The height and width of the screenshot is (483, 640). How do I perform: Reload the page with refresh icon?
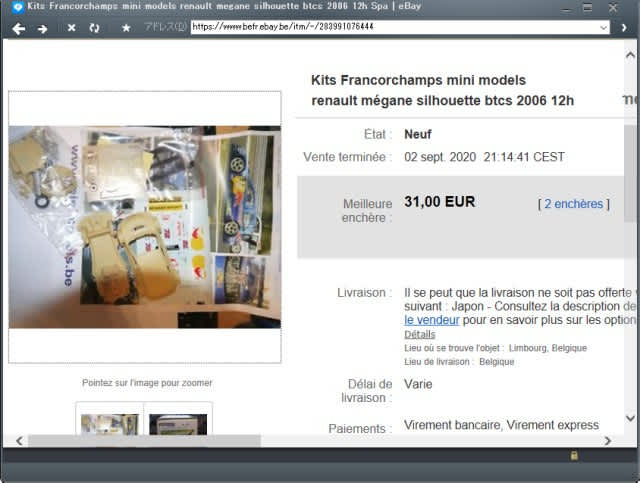pos(94,28)
